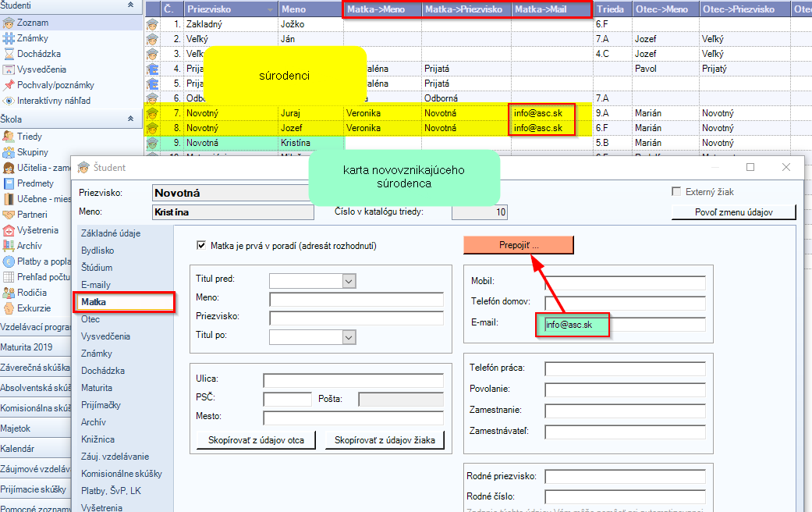Open Predmety icon in sidebar
Screen dimensions: 812x512
9,183
